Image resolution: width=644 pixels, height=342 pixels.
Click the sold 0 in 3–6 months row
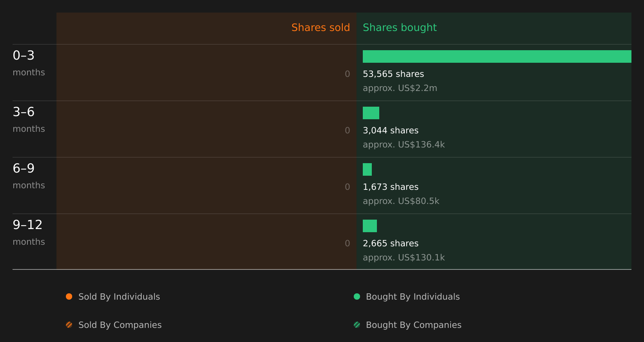[347, 131]
